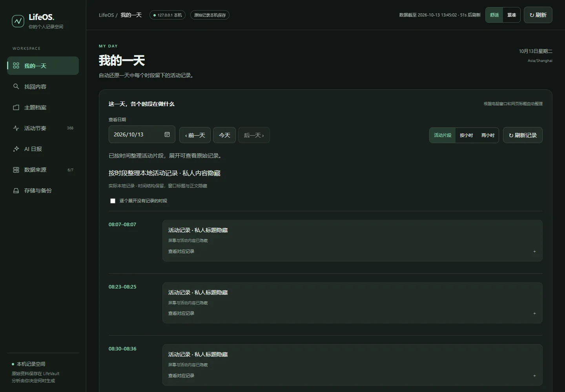Click the 我的一天 grid icon in sidebar
This screenshot has height=392, width=565.
[x=16, y=65]
